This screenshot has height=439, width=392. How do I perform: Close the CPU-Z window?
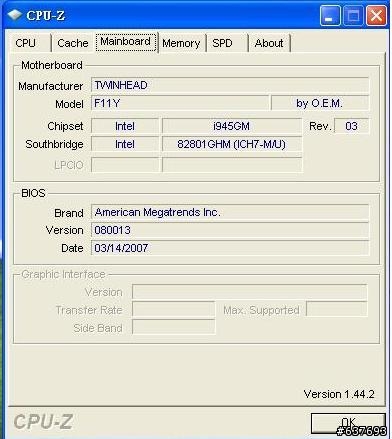[x=376, y=15]
